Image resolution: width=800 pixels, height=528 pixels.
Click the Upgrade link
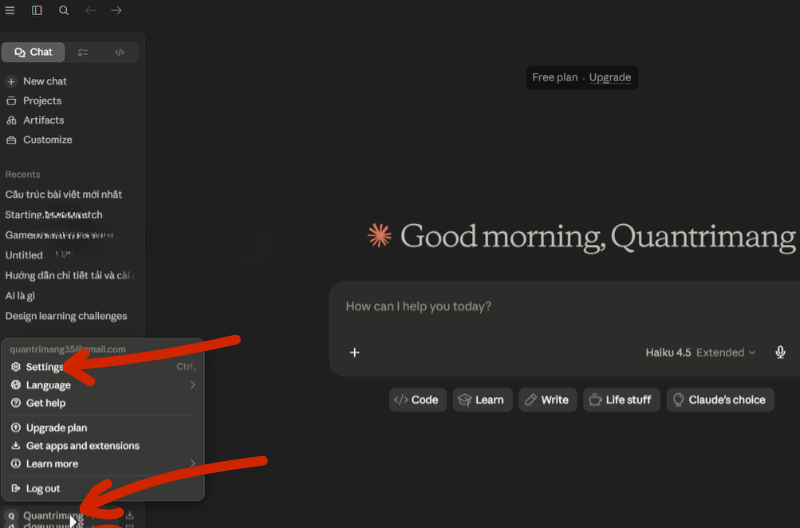610,78
